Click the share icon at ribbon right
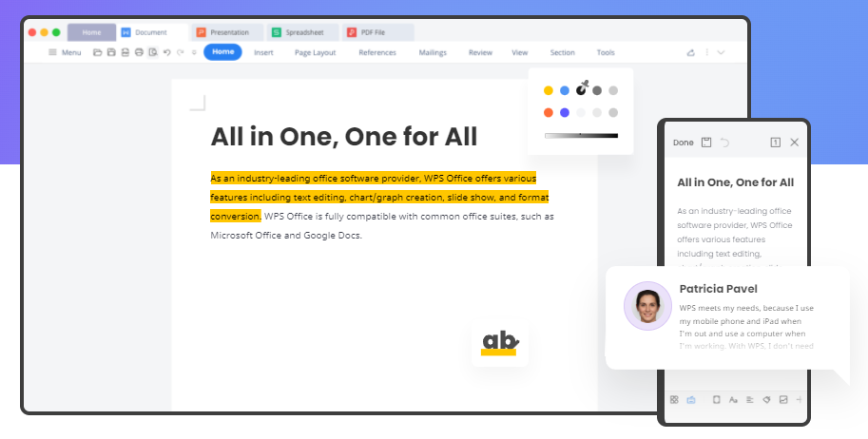 click(x=691, y=52)
